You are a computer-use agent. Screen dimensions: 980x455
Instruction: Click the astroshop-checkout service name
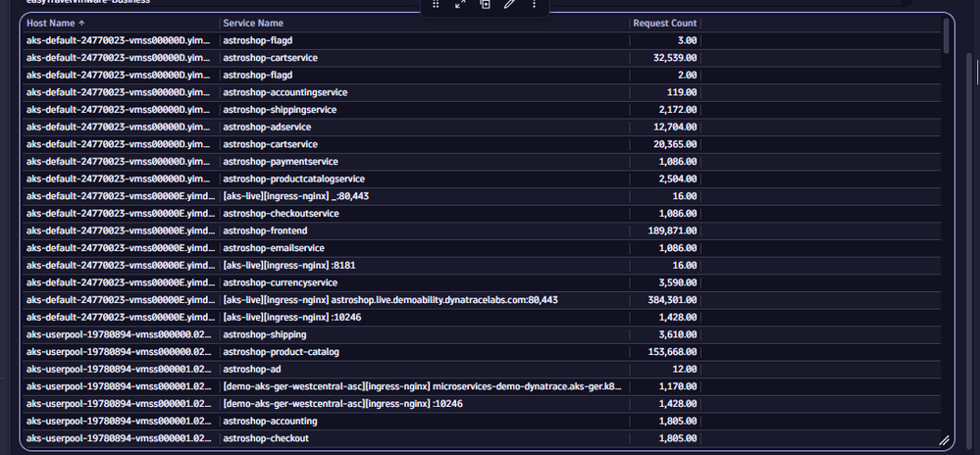tap(266, 438)
